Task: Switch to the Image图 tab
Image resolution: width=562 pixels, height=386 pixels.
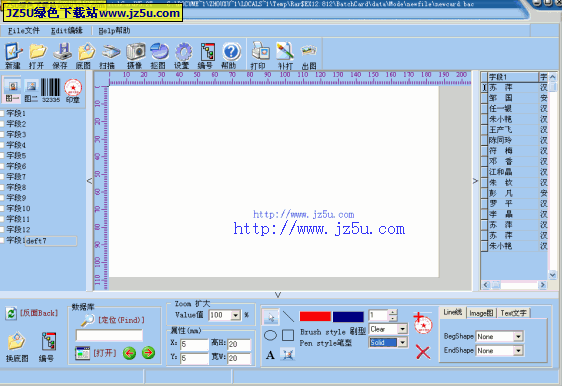Action: 481,313
